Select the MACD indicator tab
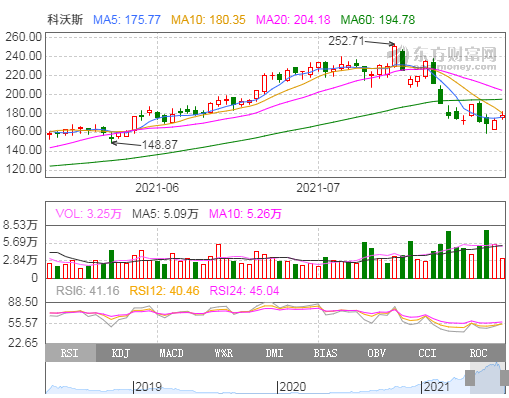Screen dimensions: 509x398 tap(172, 353)
